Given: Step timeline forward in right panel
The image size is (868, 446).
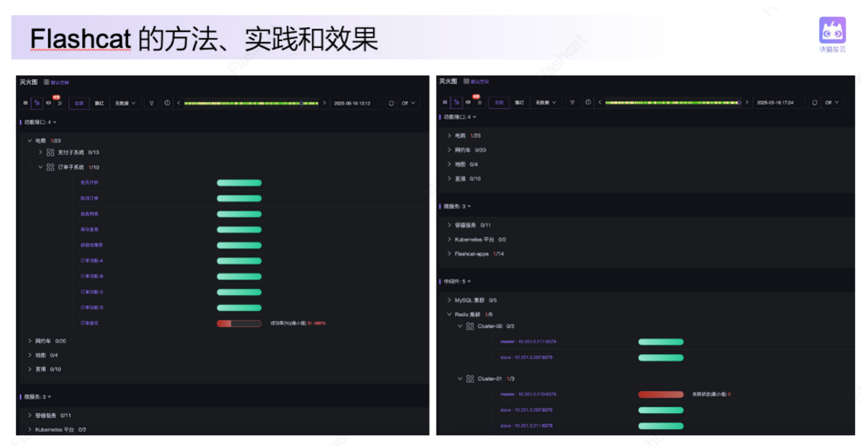Looking at the screenshot, I should click(x=747, y=102).
